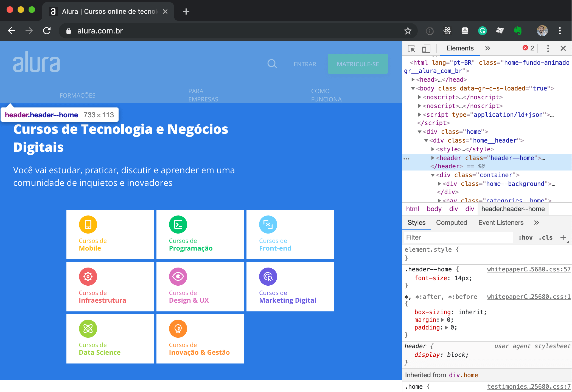Open the Grammarly extension icon
Viewport: 572px width, 392px height.
pos(483,31)
